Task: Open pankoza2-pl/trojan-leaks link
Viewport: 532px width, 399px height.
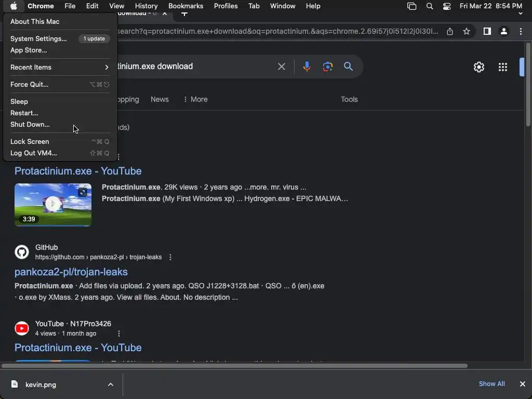Action: [x=71, y=272]
